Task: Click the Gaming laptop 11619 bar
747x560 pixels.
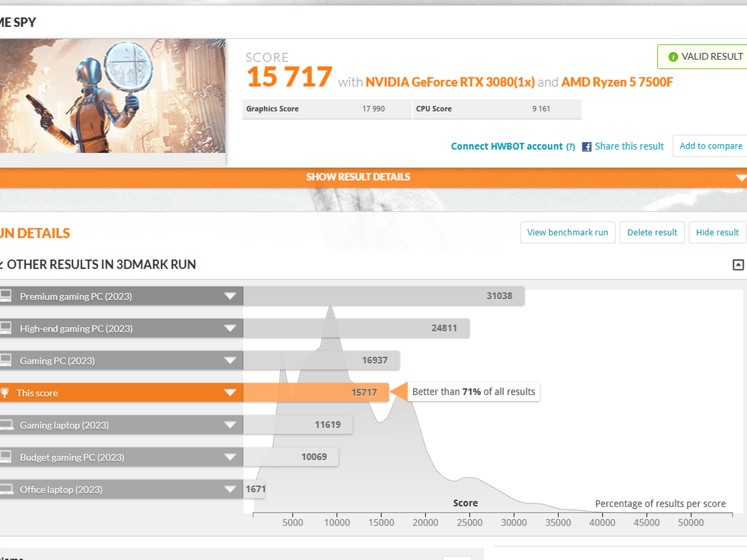Action: coord(298,425)
